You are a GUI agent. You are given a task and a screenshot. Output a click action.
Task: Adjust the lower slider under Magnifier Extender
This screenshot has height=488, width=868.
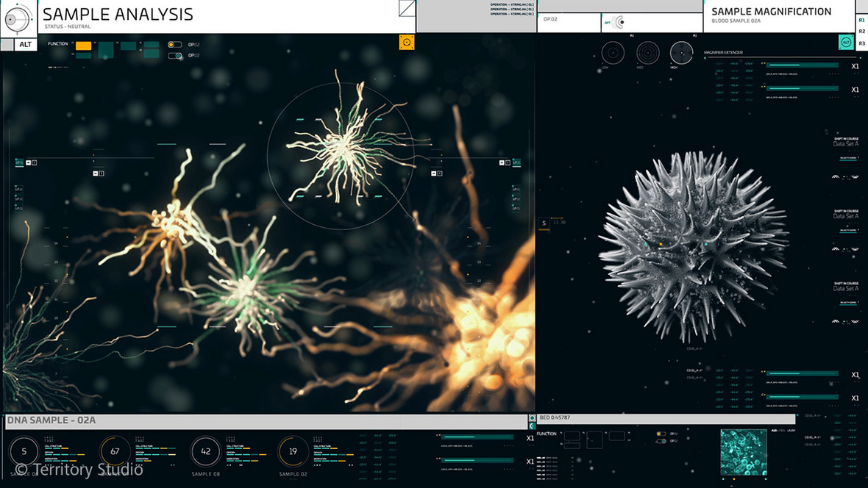[x=803, y=88]
